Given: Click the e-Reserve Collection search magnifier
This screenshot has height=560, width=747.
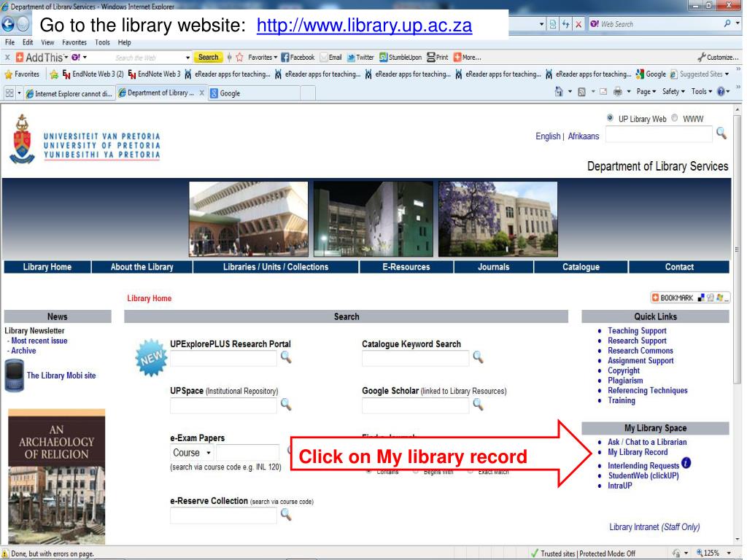Looking at the screenshot, I should pos(286,514).
